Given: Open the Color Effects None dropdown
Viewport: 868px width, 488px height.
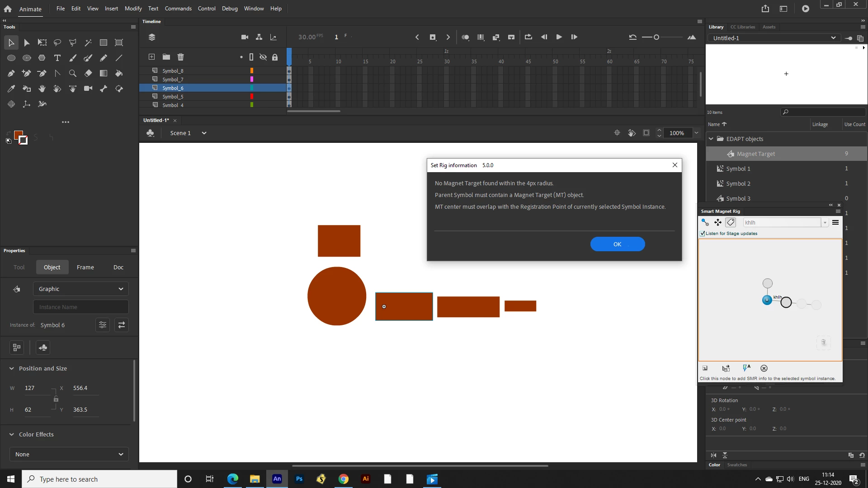Looking at the screenshot, I should [x=69, y=454].
